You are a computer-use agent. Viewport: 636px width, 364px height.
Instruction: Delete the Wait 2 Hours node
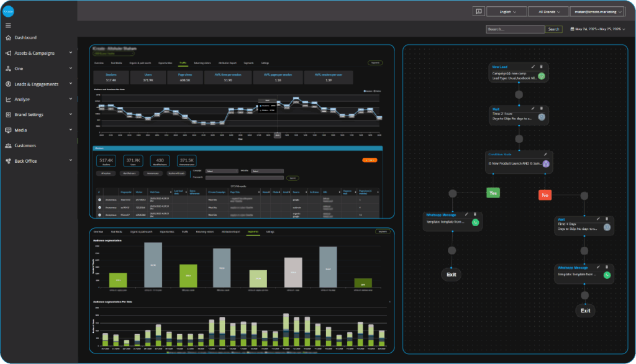[x=541, y=108]
